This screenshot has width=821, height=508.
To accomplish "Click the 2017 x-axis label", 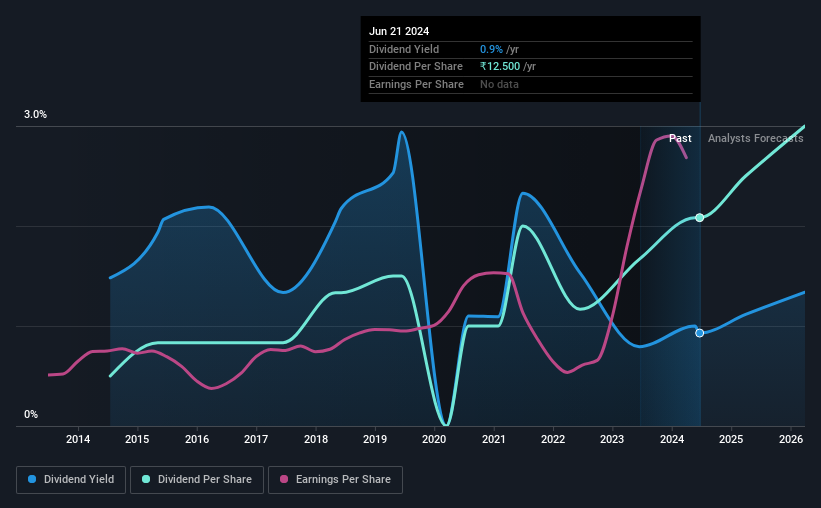I will tap(256, 439).
